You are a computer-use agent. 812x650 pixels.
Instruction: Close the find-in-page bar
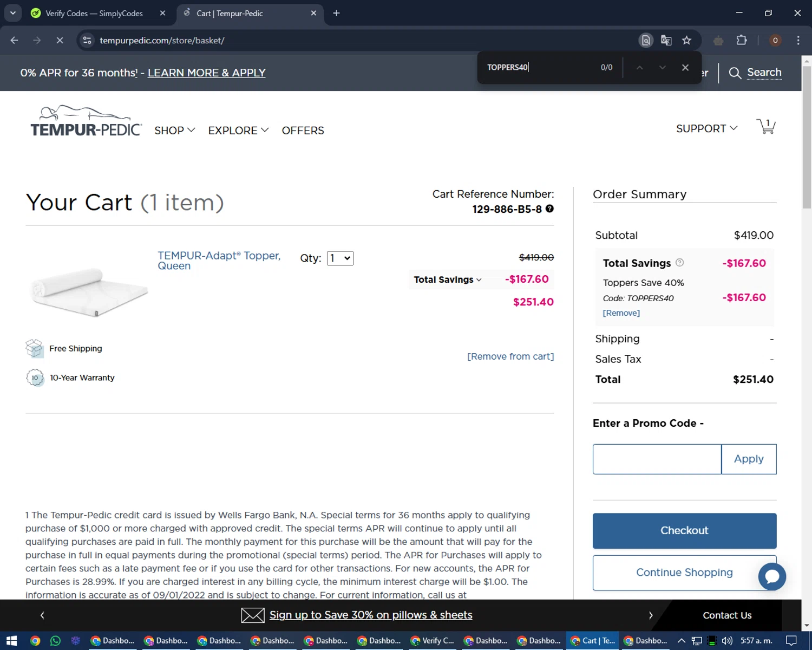pos(685,67)
